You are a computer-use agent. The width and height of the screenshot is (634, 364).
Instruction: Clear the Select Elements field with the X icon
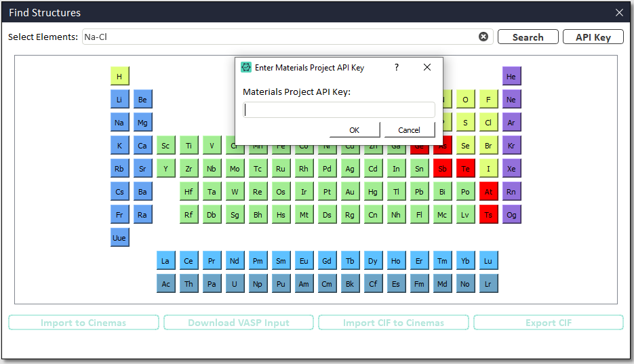pyautogui.click(x=483, y=37)
